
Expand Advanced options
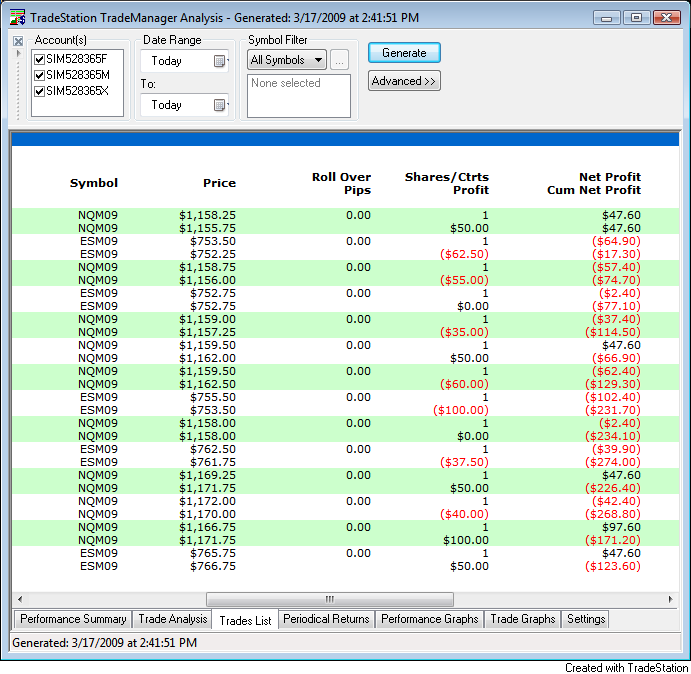coord(404,81)
